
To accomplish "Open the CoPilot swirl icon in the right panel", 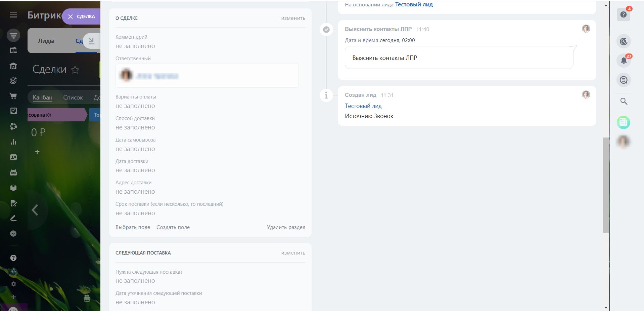I will pyautogui.click(x=624, y=41).
